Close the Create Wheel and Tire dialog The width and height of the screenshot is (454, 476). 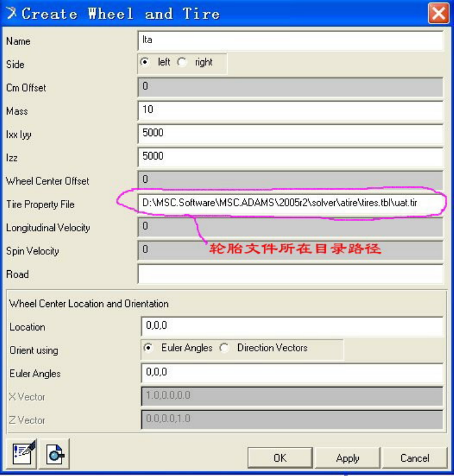pos(439,14)
